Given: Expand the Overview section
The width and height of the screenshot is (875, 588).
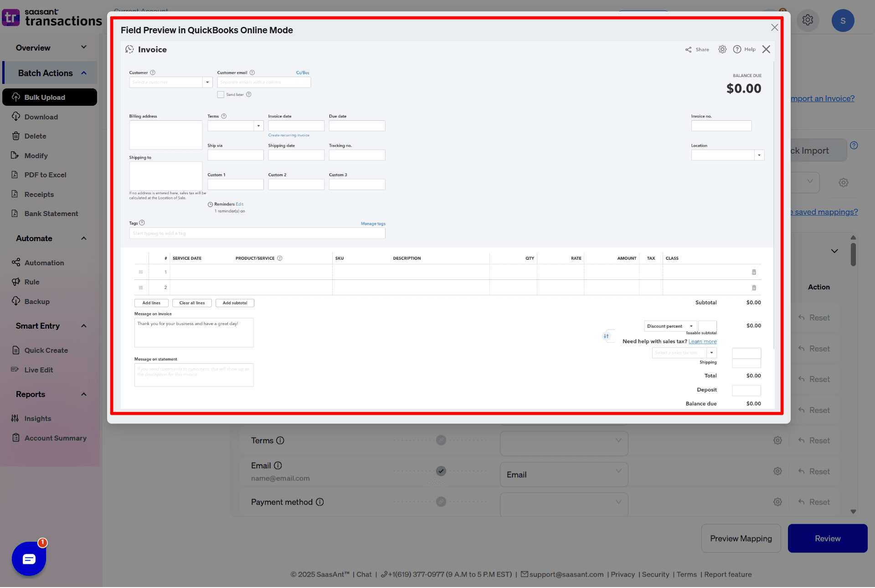Looking at the screenshot, I should pos(84,47).
